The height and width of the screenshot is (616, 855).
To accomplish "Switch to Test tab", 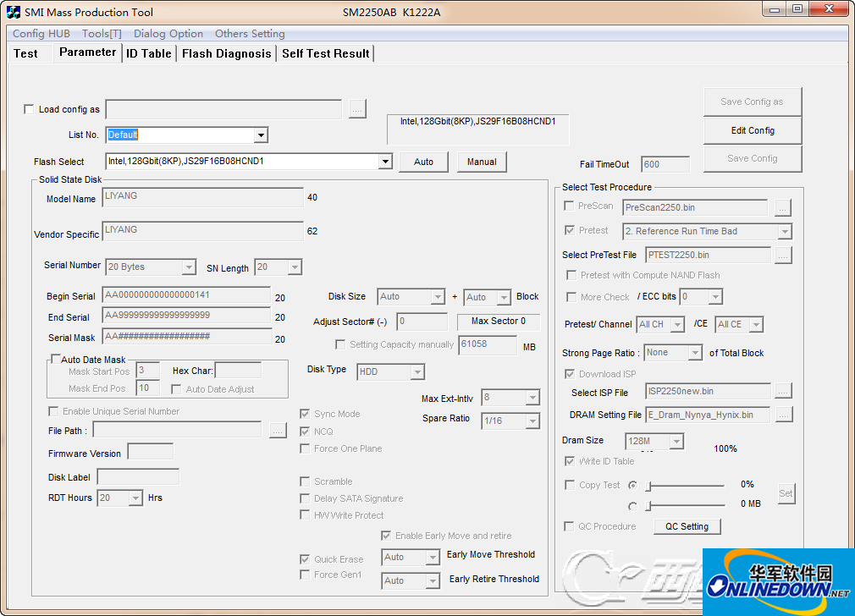I will click(x=25, y=53).
